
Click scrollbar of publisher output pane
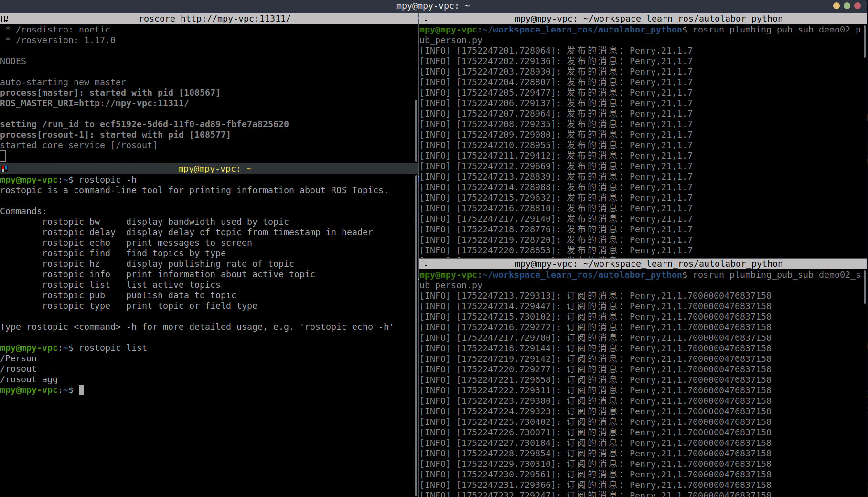(865, 43)
